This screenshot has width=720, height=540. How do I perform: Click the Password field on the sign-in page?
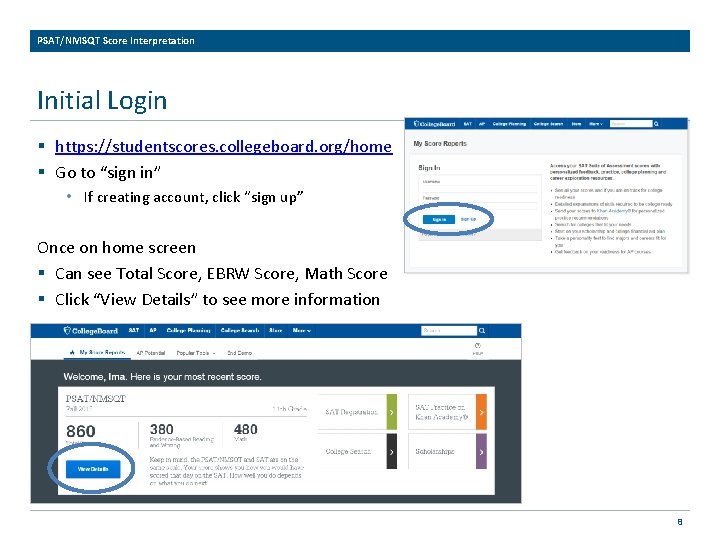479,205
